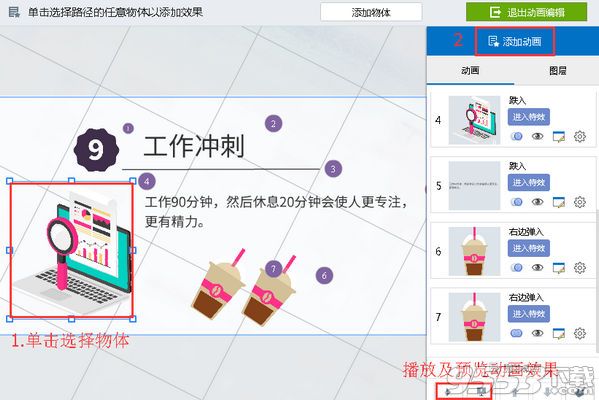Select the dark number 9 badge
Viewport: 599px width, 400px height.
point(96,149)
